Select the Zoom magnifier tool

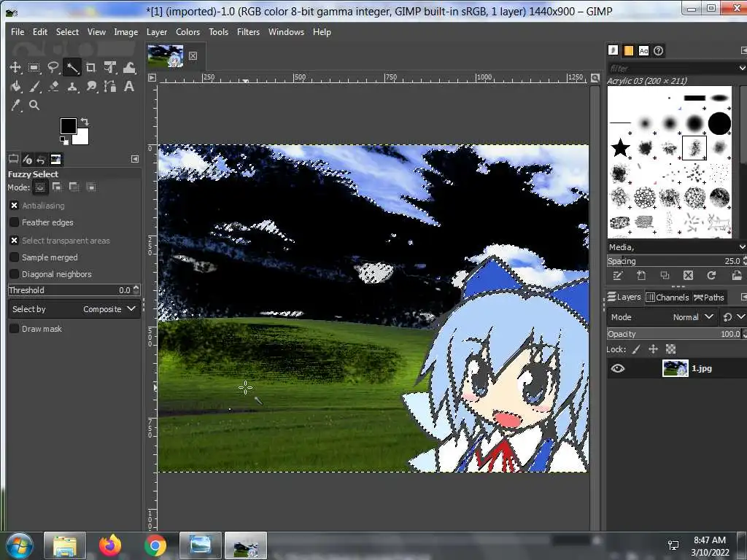coord(34,105)
